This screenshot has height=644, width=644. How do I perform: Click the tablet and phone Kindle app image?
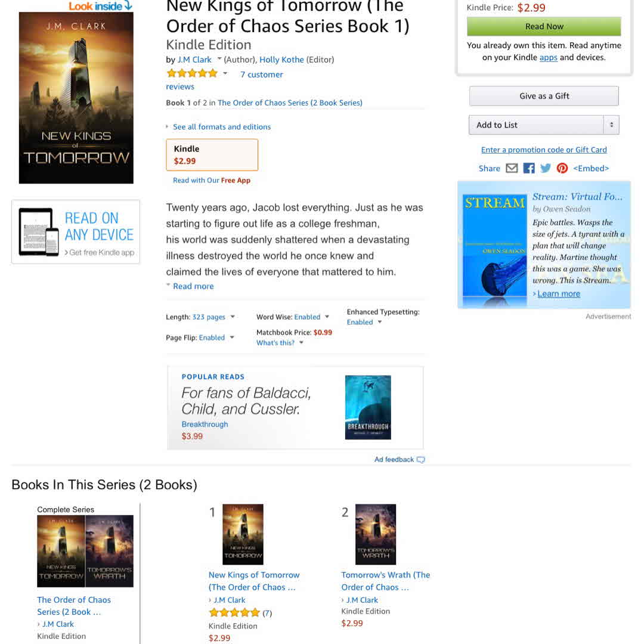click(39, 232)
